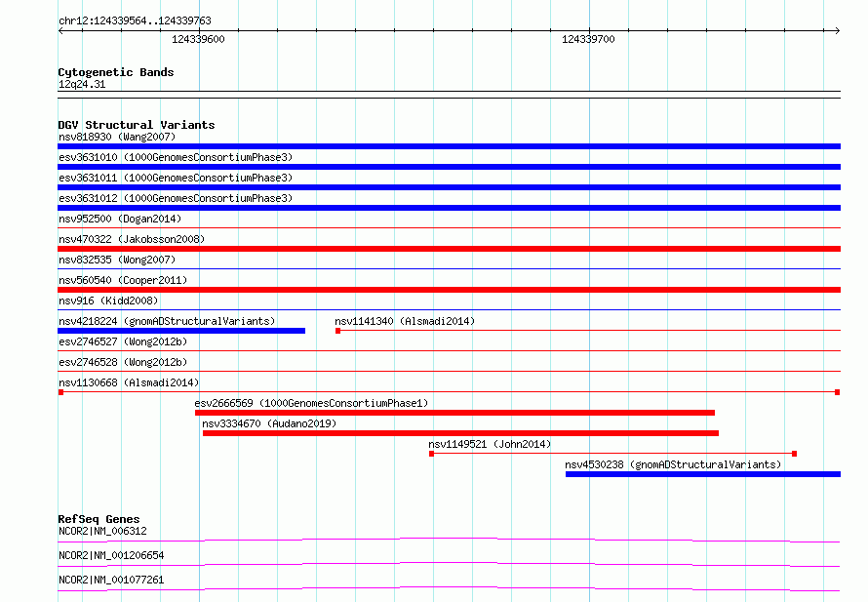Click the DGV Structural Variants track title
The width and height of the screenshot is (868, 602).
tap(137, 125)
